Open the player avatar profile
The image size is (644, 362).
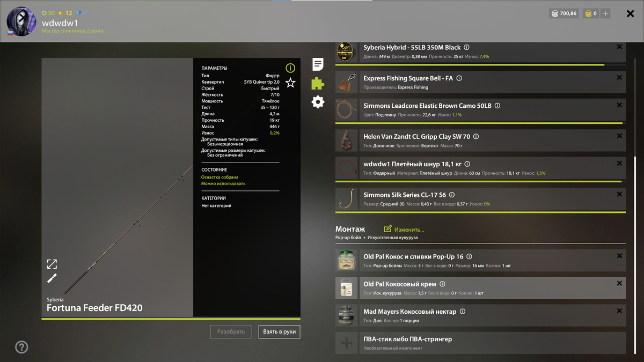click(21, 21)
